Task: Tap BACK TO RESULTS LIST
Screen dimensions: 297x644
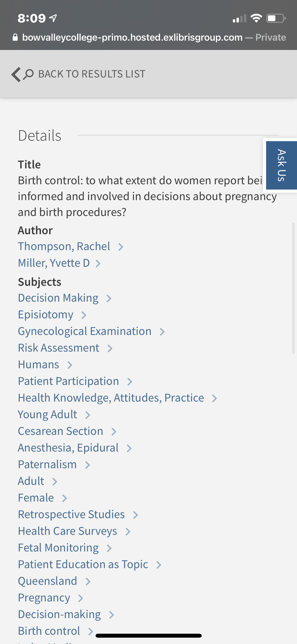Action: (x=92, y=74)
